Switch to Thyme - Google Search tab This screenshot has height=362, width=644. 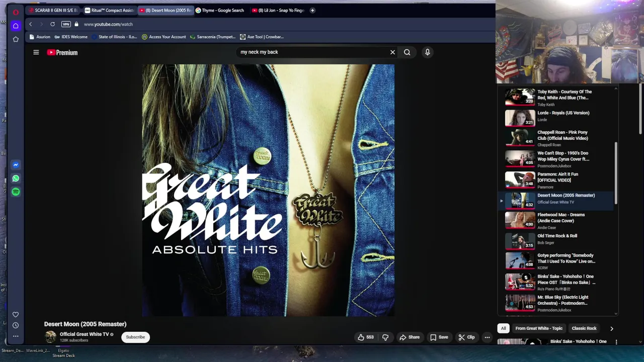coord(220,10)
